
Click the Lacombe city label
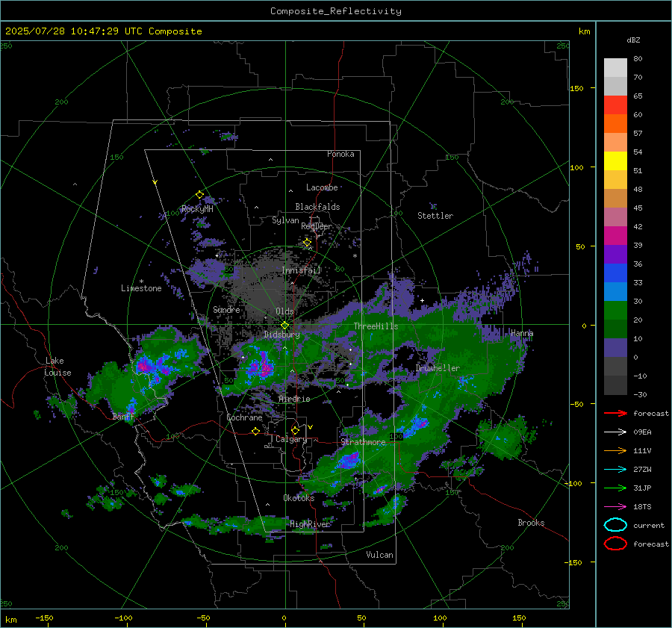pos(322,187)
